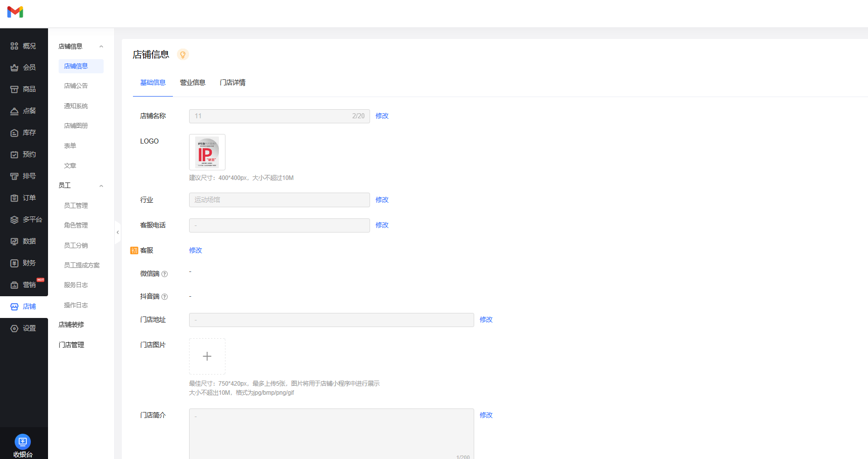
Task: Collapse the 店铺信息 menu group
Action: click(x=101, y=47)
